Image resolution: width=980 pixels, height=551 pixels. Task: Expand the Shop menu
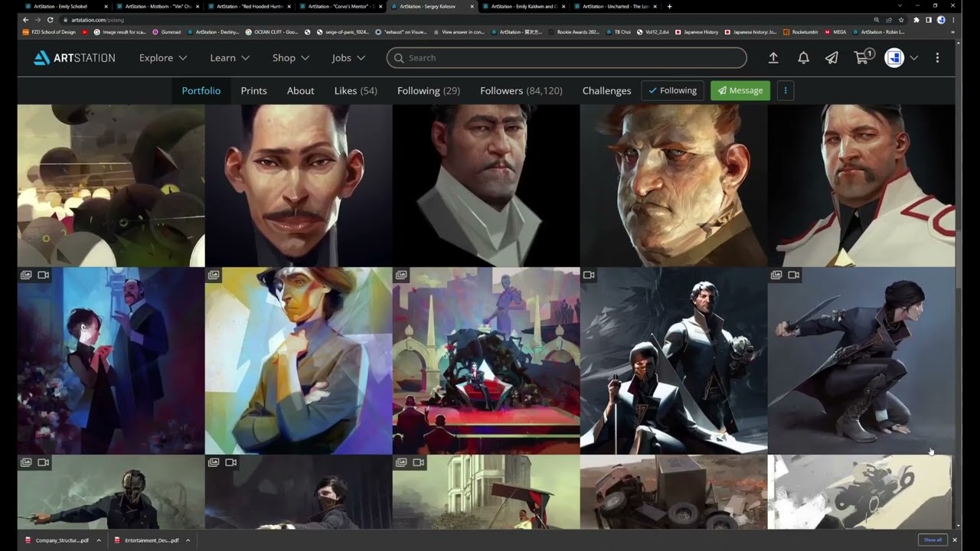(291, 57)
